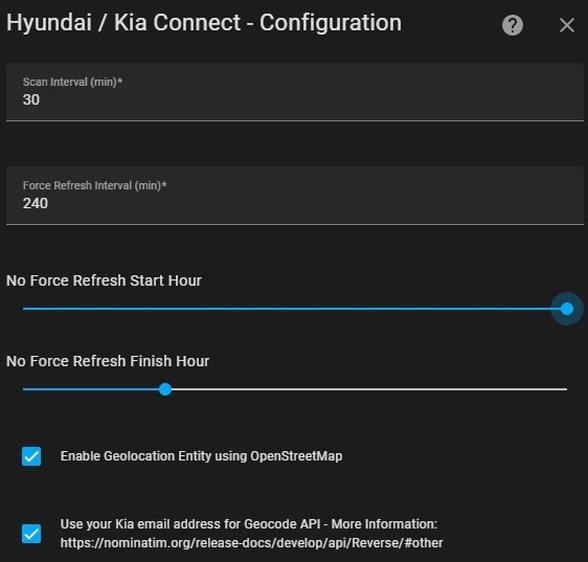The width and height of the screenshot is (588, 562).
Task: Click the No Force Refresh Start Hour heading
Action: point(104,280)
